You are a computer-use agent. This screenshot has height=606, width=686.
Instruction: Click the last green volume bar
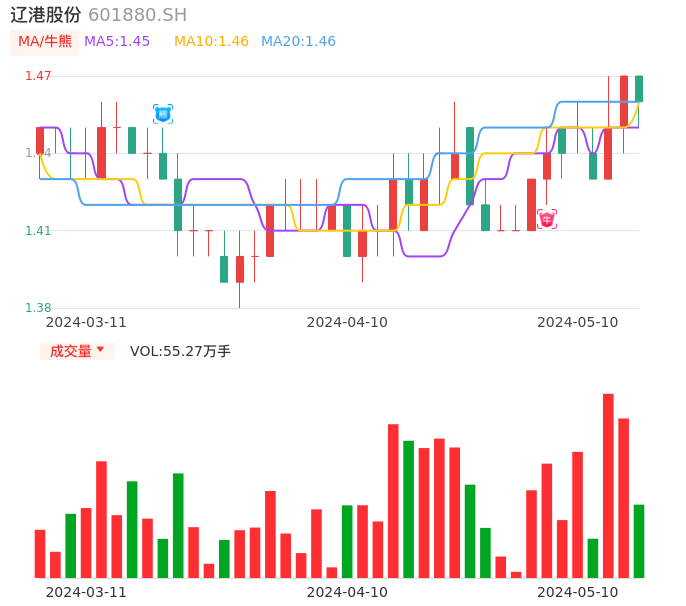coord(639,540)
